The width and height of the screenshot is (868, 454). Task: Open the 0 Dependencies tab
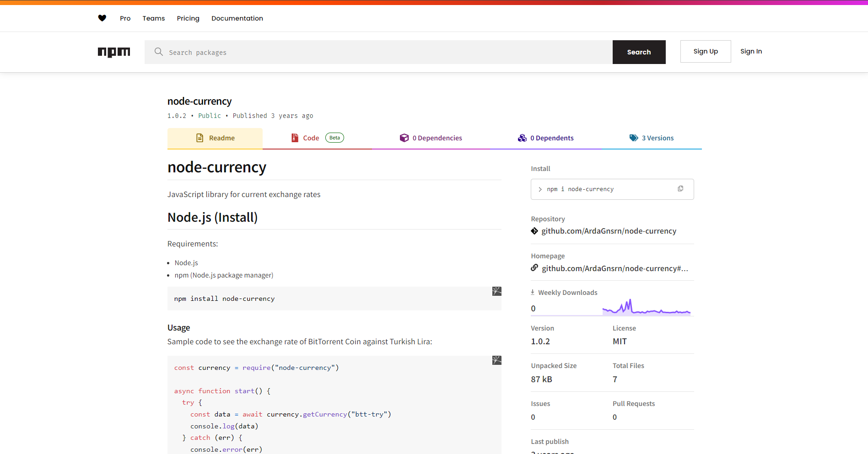(431, 139)
